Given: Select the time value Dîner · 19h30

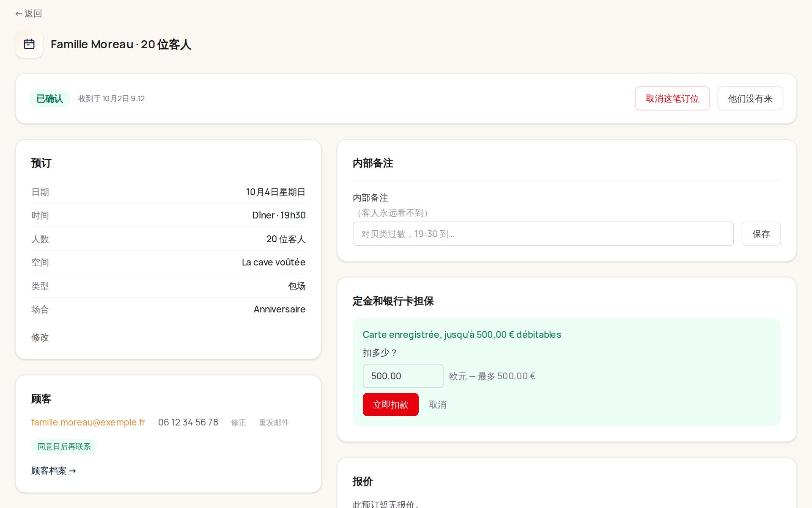Looking at the screenshot, I should (279, 215).
